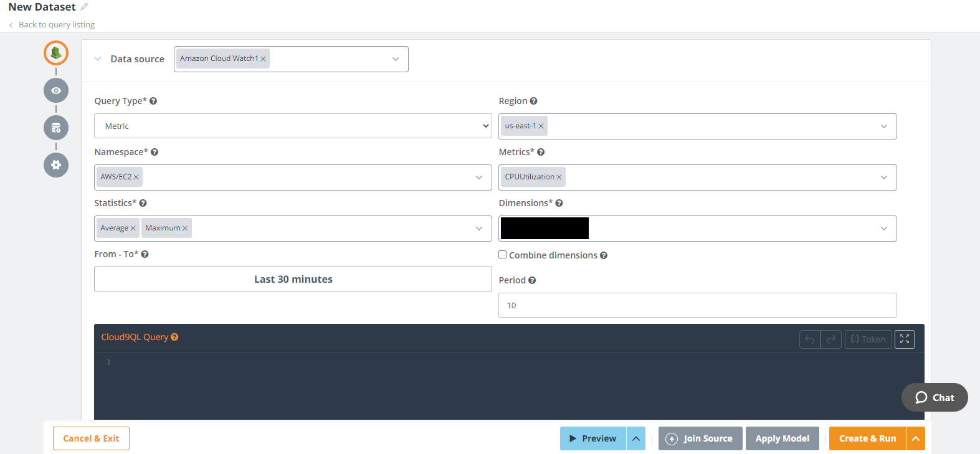Expand the Cloud9QL query editor to fullscreen
The width and height of the screenshot is (980, 454).
click(x=904, y=339)
